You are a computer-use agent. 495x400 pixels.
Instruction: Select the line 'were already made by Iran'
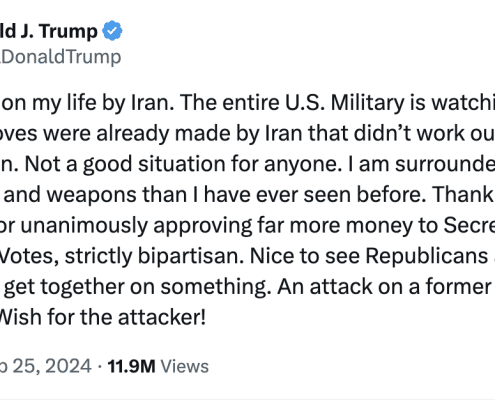pos(247,133)
